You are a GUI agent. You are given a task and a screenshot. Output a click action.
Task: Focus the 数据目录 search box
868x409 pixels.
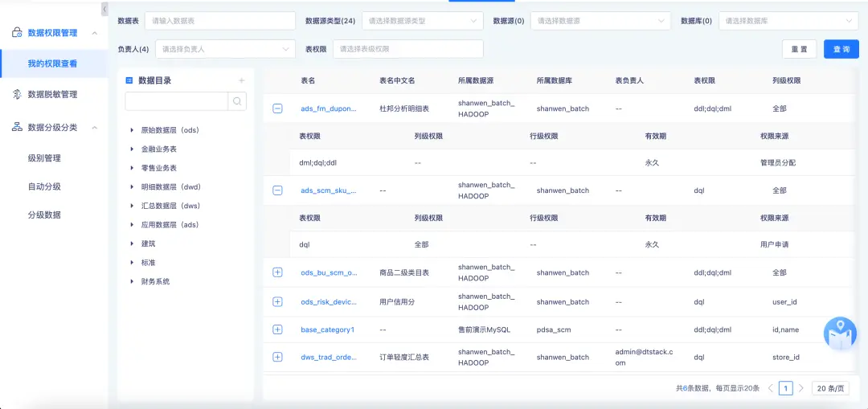click(177, 101)
